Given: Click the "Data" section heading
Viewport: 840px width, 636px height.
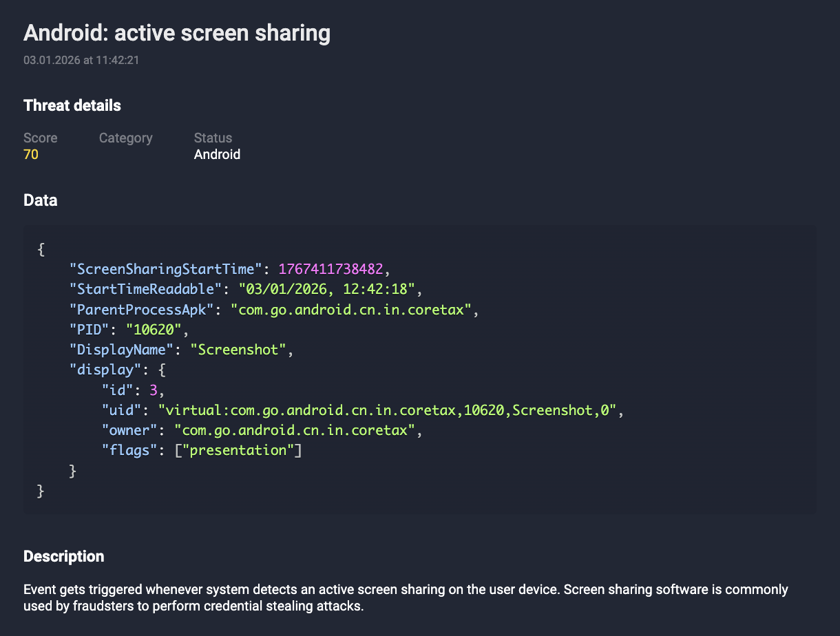Looking at the screenshot, I should coord(40,200).
